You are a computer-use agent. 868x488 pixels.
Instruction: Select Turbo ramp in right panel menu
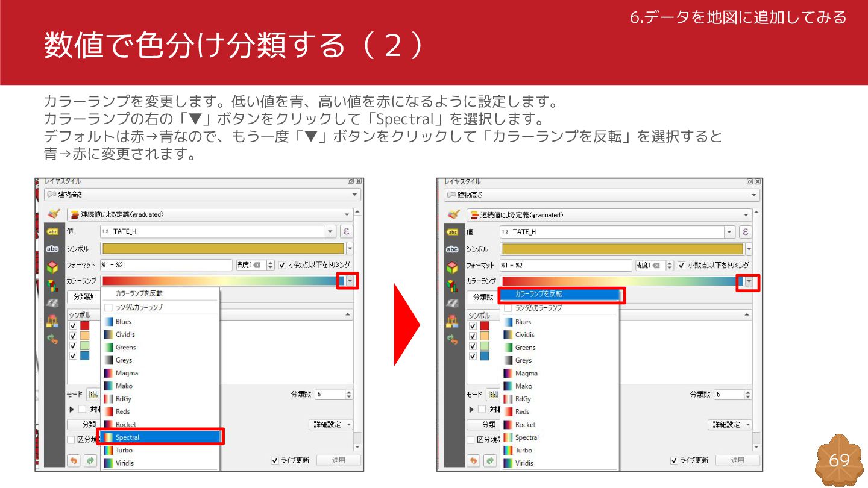point(560,450)
